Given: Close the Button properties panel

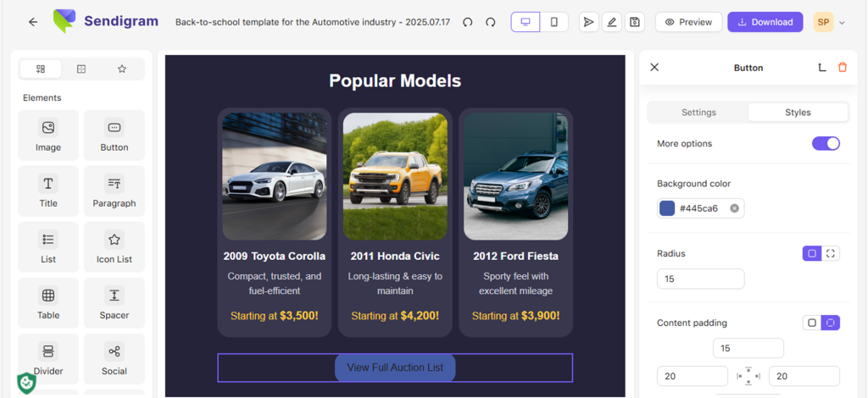Looking at the screenshot, I should [x=654, y=68].
